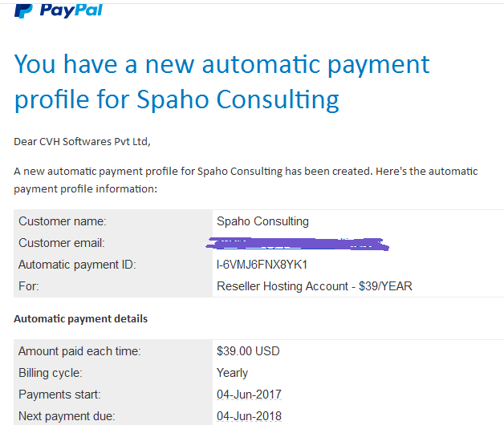Click the Customer email label
The width and height of the screenshot is (504, 425).
tap(62, 243)
